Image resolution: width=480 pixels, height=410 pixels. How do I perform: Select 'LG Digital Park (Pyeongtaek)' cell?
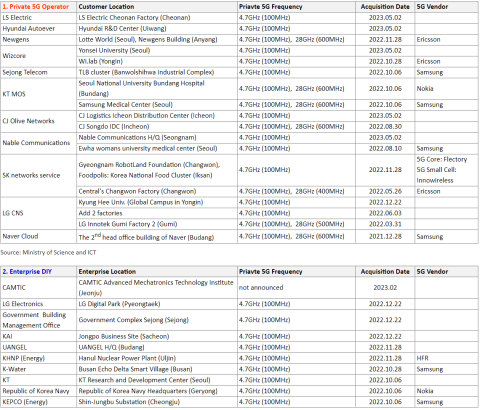tap(157, 304)
